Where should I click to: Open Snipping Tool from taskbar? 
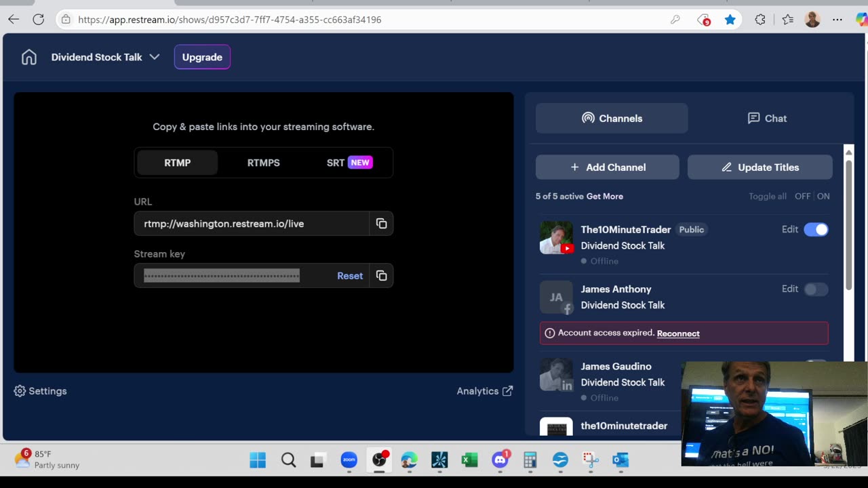[591, 461]
